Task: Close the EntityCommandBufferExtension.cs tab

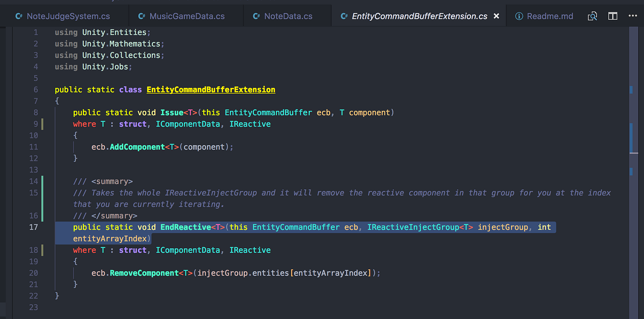Action: tap(496, 16)
